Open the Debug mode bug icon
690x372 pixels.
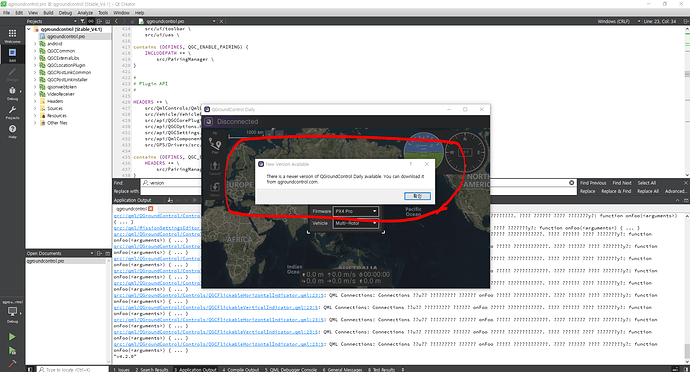pyautogui.click(x=12, y=92)
